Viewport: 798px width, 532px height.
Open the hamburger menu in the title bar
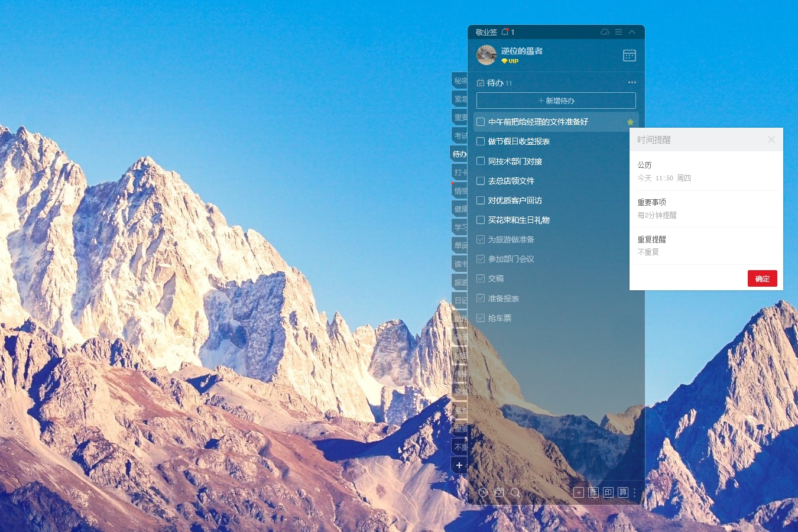click(618, 32)
